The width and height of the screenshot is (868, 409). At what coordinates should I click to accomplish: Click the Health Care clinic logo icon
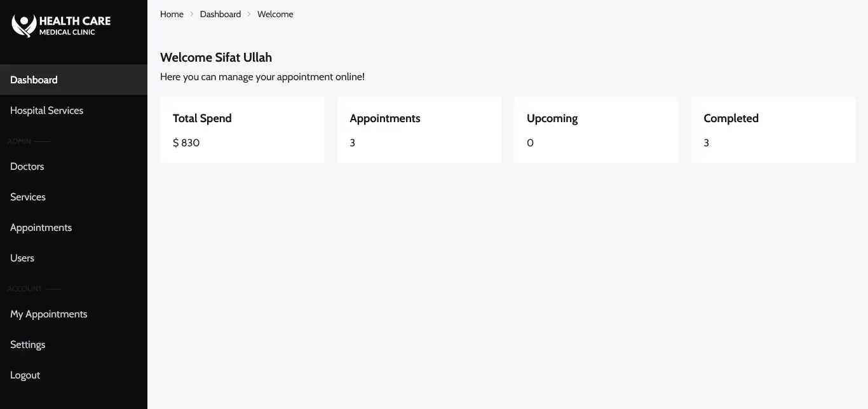(x=24, y=25)
